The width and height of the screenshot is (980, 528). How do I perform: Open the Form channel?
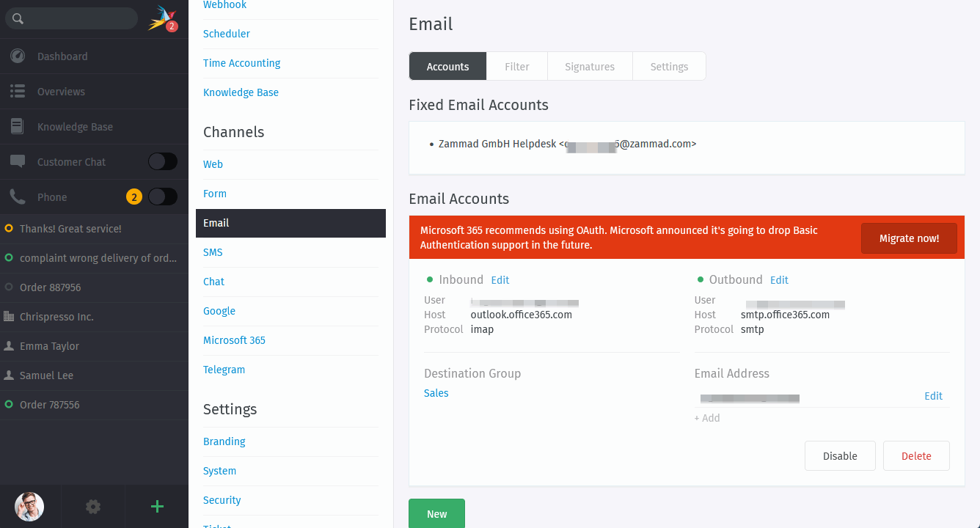point(215,194)
